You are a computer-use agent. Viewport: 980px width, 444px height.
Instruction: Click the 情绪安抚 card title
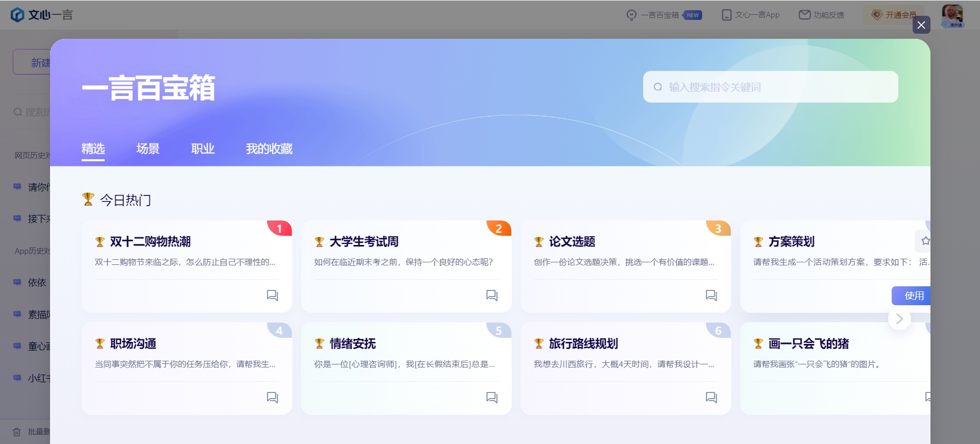click(353, 343)
